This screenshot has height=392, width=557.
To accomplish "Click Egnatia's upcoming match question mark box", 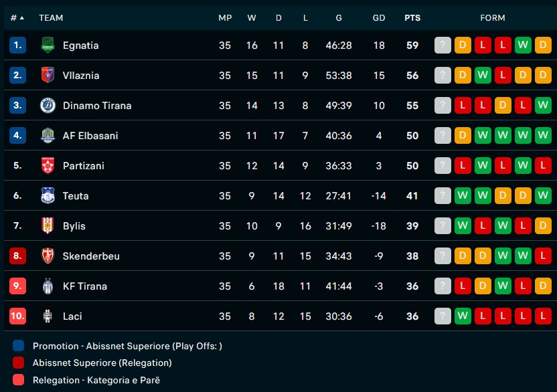I will tap(443, 45).
